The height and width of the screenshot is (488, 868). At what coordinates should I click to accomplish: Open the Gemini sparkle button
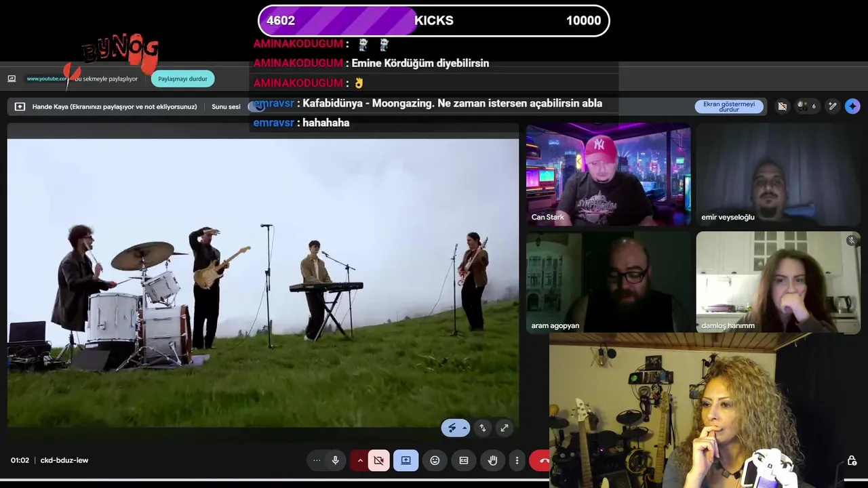pos(852,106)
